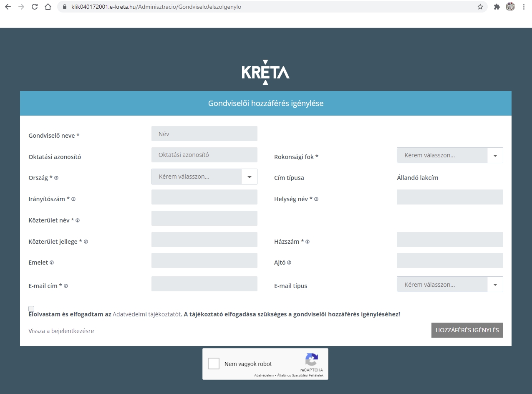Show info icon next to Közterület jellege
Screen dimensions: 532x394
tap(86, 242)
